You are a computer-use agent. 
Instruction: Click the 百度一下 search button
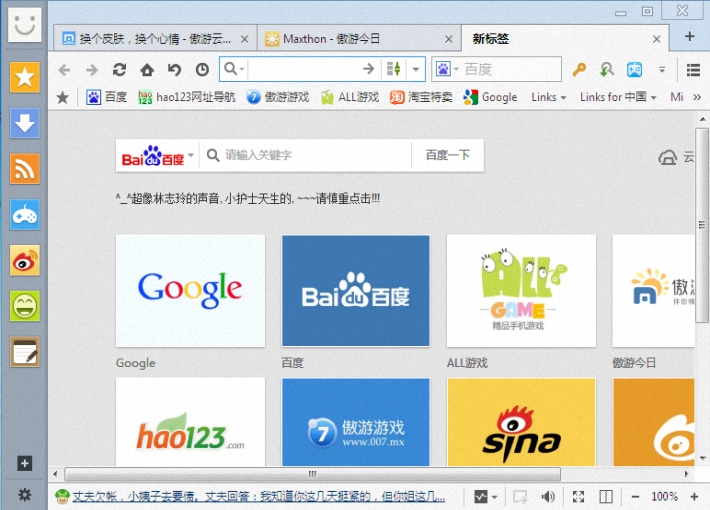coord(447,155)
